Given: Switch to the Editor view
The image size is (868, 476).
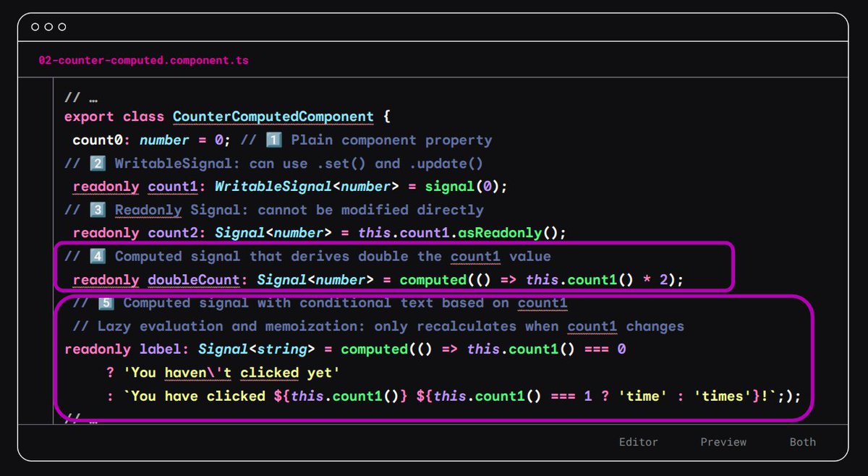Looking at the screenshot, I should (x=639, y=441).
